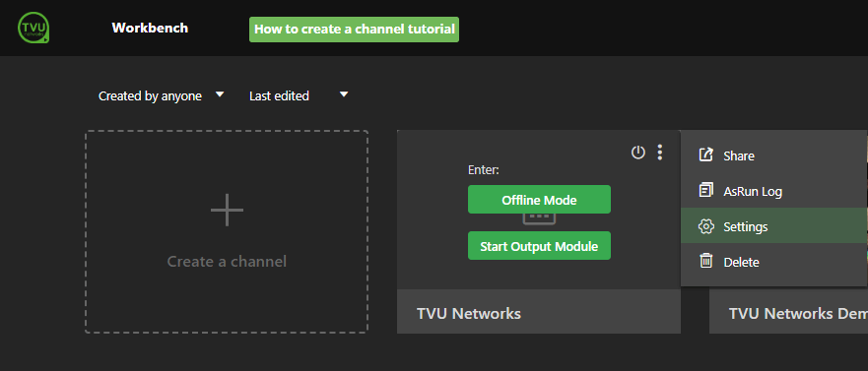868x371 pixels.
Task: Choose Settings in the context menu
Action: coord(773,226)
